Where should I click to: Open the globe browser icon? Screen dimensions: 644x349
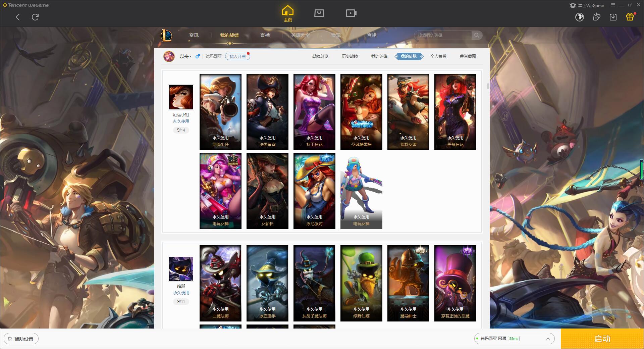[x=580, y=17]
